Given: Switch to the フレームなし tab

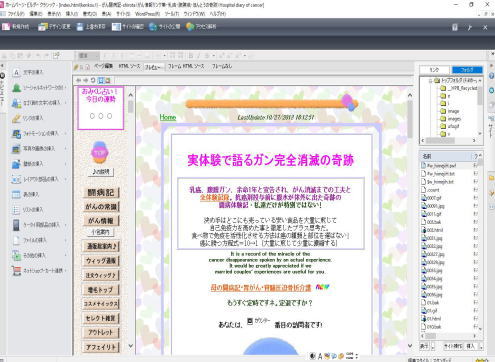Looking at the screenshot, I should 222,66.
